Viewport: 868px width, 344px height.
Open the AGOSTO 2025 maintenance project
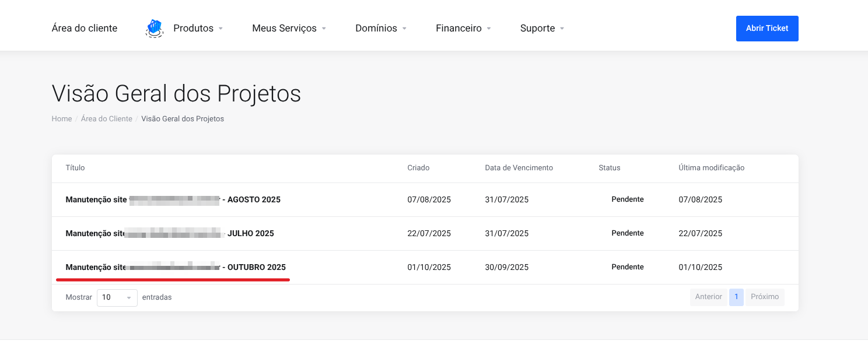pos(173,200)
